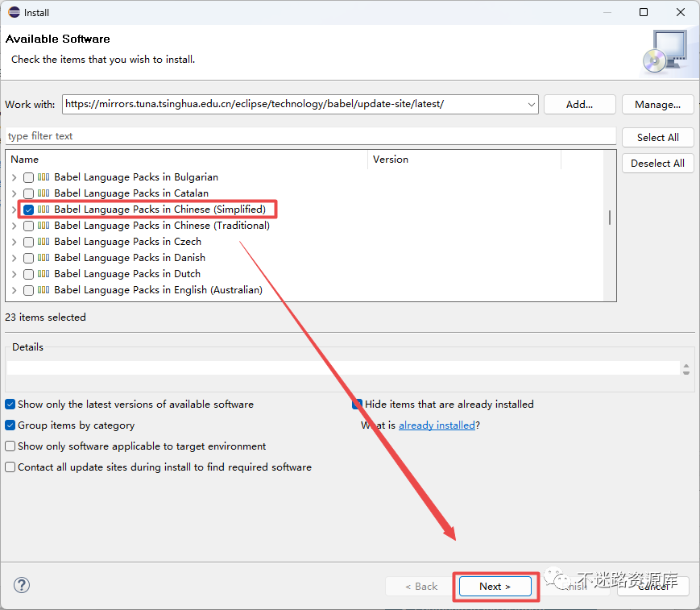
Task: Check the Dutch language pack checkbox
Action: [x=28, y=274]
